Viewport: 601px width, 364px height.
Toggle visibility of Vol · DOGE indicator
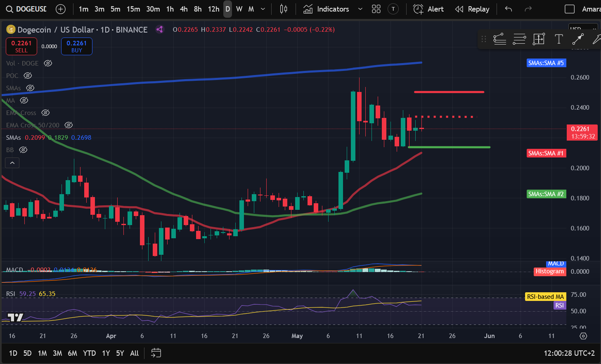(48, 63)
